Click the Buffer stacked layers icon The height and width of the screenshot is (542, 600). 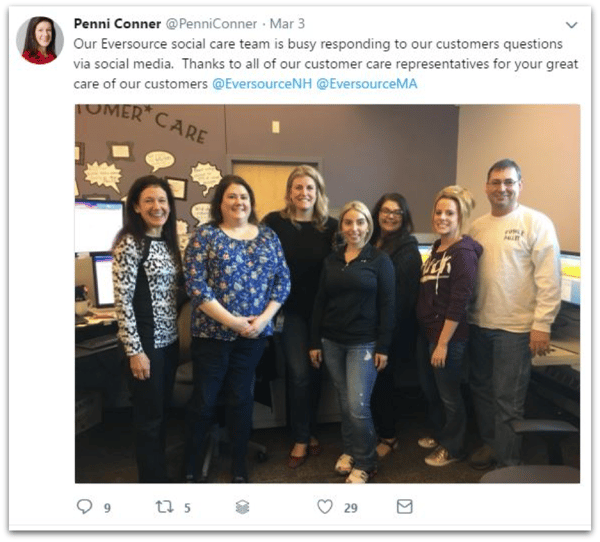tap(242, 507)
